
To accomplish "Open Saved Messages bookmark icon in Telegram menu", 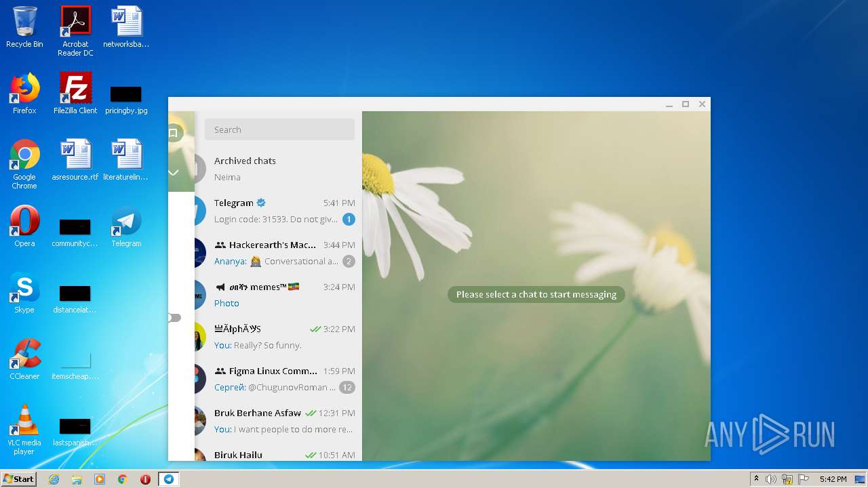I will pyautogui.click(x=174, y=133).
